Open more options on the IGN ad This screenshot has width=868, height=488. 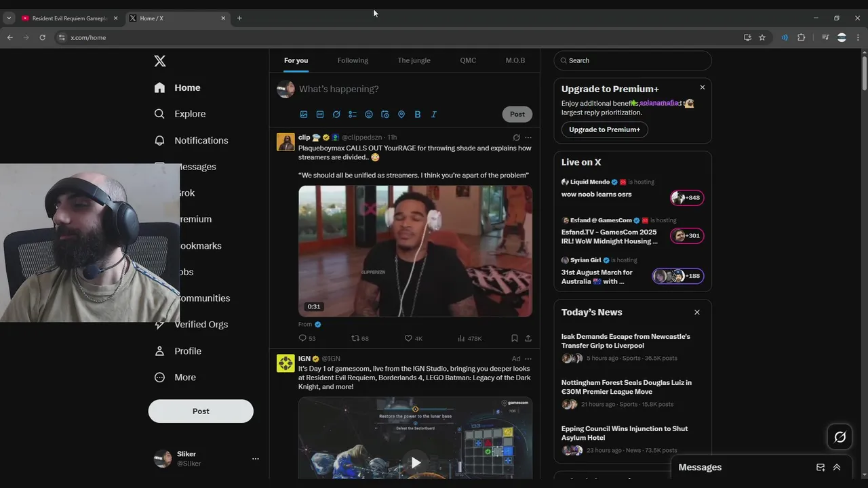pyautogui.click(x=528, y=359)
